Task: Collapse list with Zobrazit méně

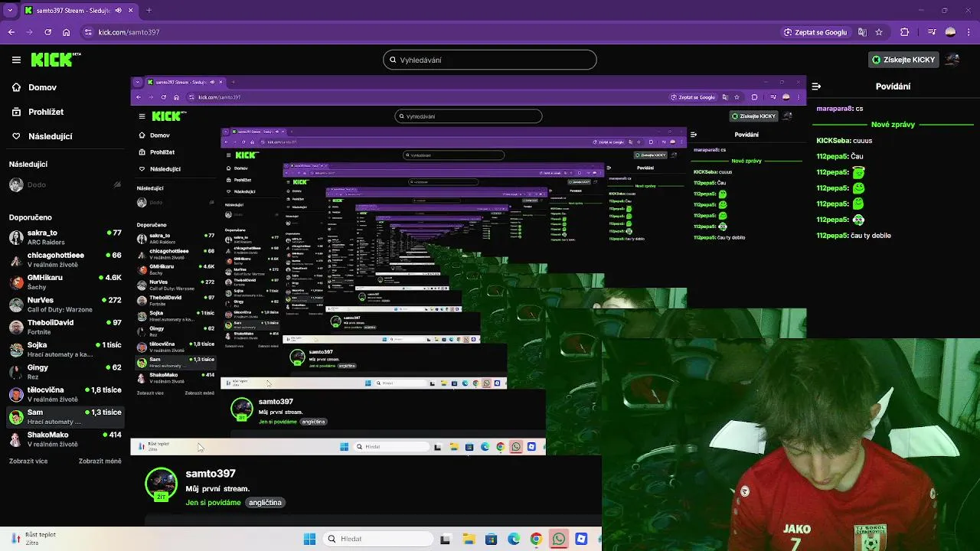Action: coord(100,461)
